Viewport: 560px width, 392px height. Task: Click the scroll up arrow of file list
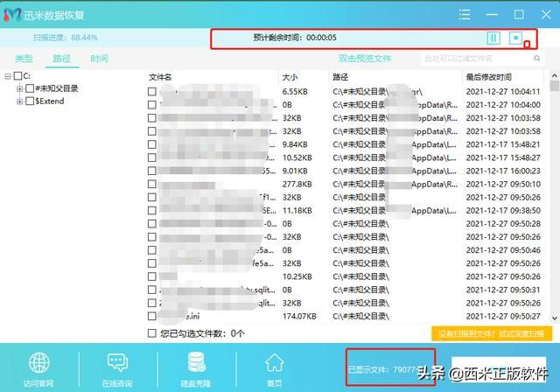(554, 75)
